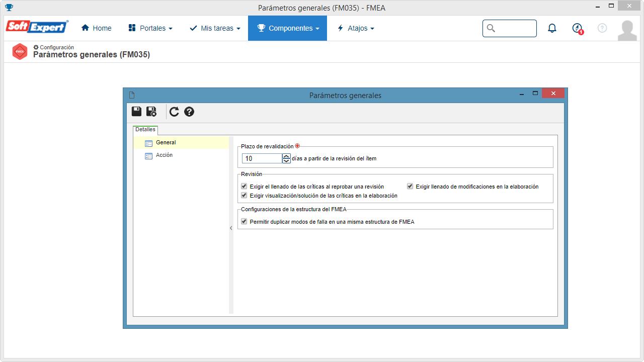Open the Mis tareas dropdown menu

coord(215,28)
